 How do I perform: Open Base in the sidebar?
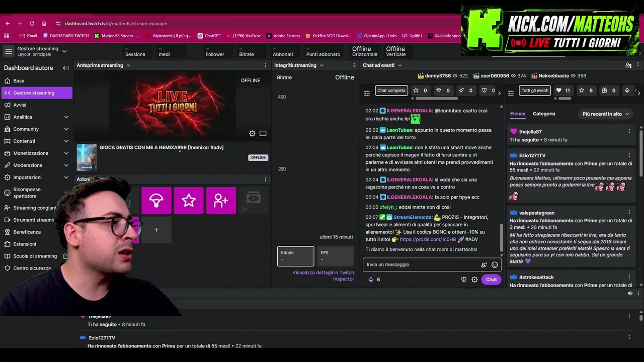[37, 81]
